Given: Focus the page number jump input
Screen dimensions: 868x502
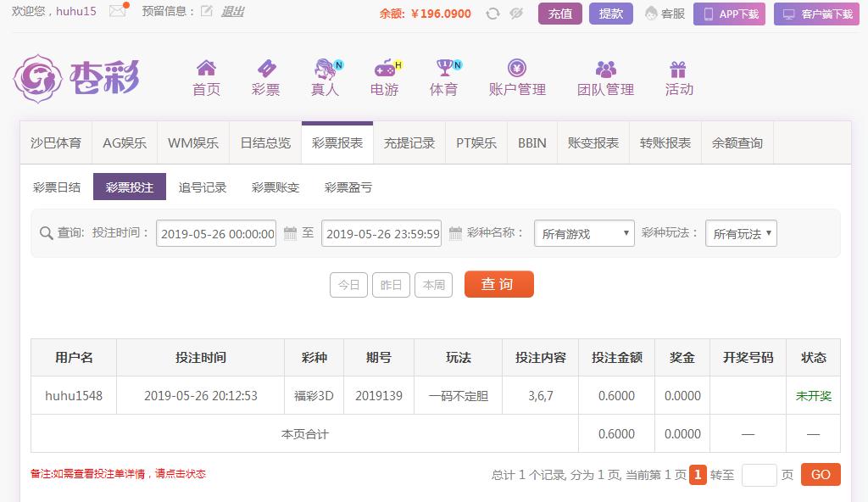Looking at the screenshot, I should pyautogui.click(x=759, y=476).
